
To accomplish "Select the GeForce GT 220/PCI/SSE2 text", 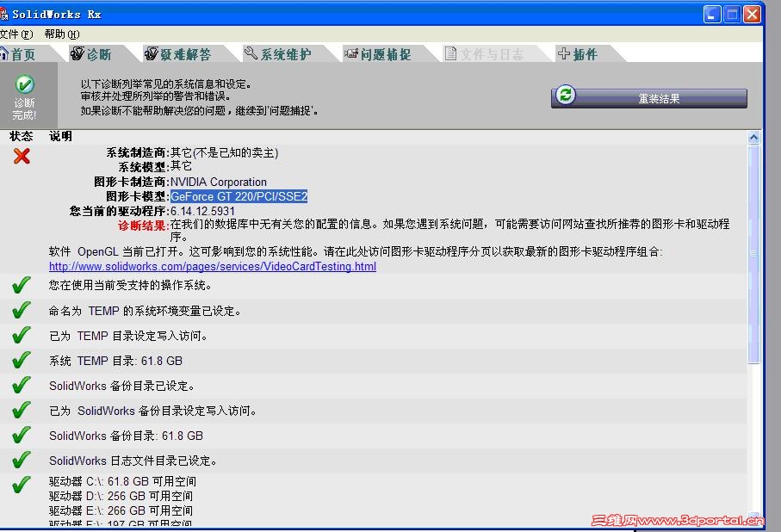I will (x=239, y=196).
